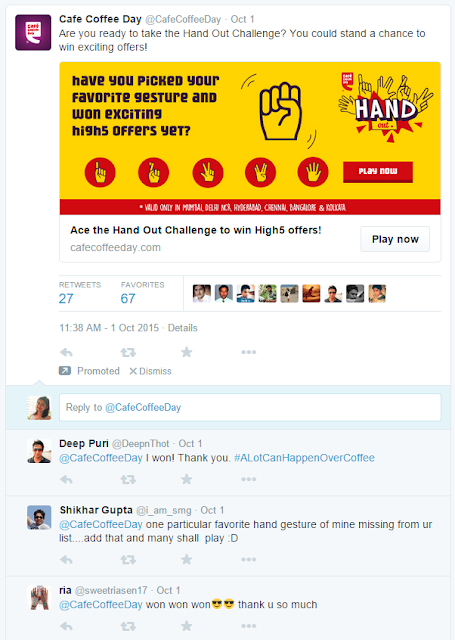Click the #ALotCanHappenOverCoffee hashtag
The height and width of the screenshot is (640, 455).
coord(304,458)
